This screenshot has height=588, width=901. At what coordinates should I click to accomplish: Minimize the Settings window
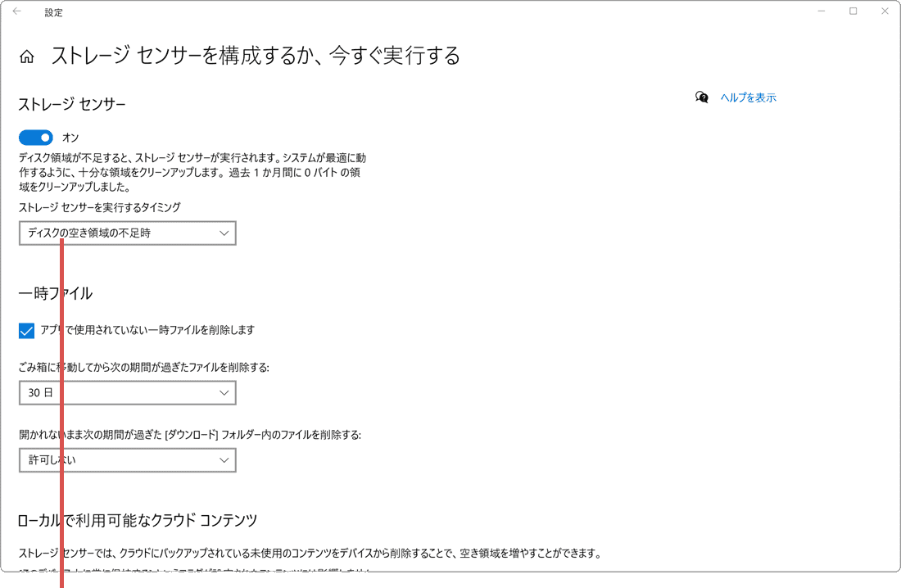(x=820, y=11)
